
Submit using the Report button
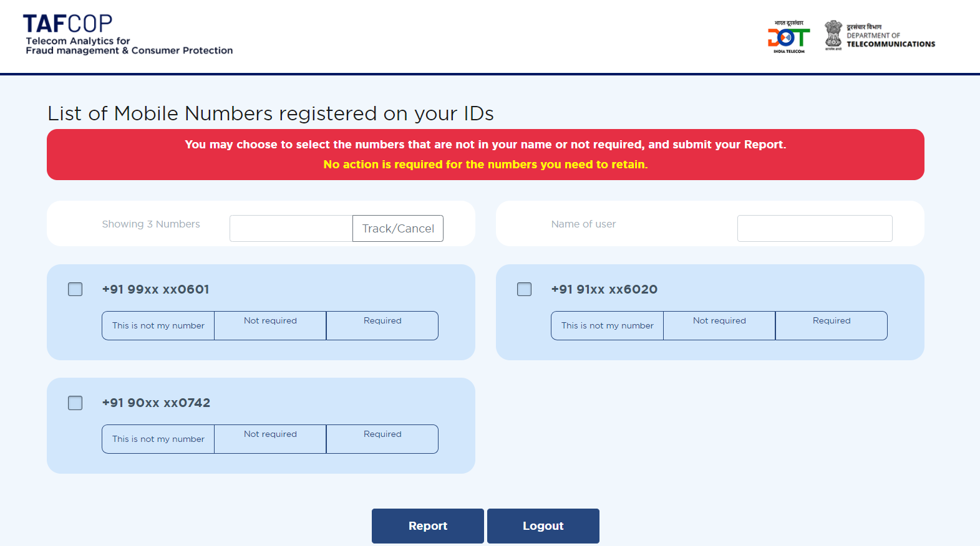(428, 526)
